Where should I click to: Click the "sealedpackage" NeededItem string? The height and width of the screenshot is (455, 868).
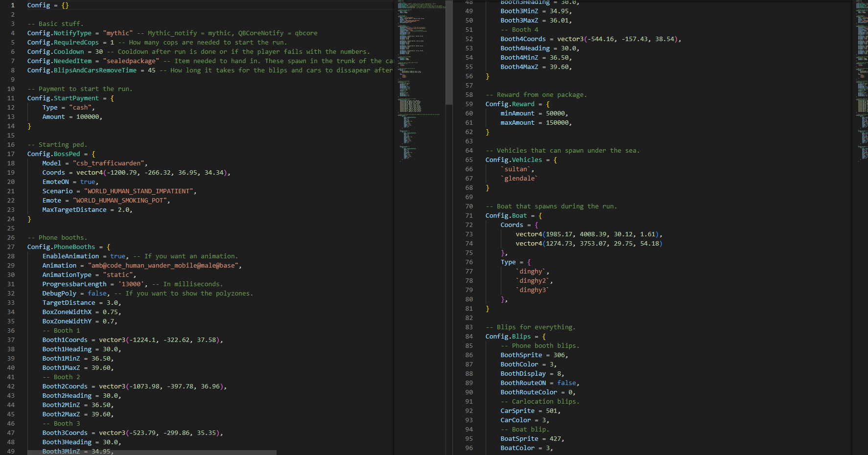point(131,61)
